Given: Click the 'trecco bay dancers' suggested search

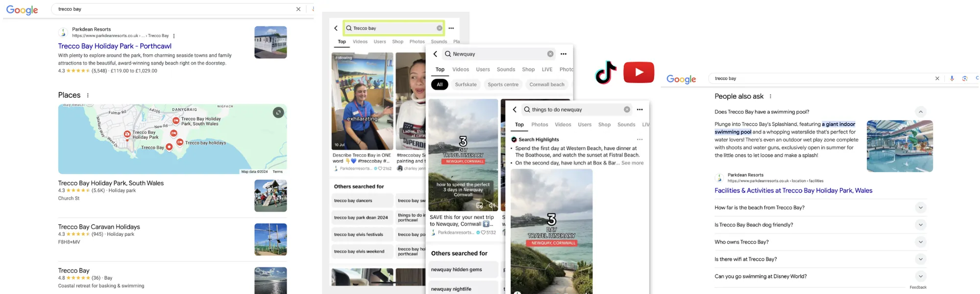Looking at the screenshot, I should point(353,201).
